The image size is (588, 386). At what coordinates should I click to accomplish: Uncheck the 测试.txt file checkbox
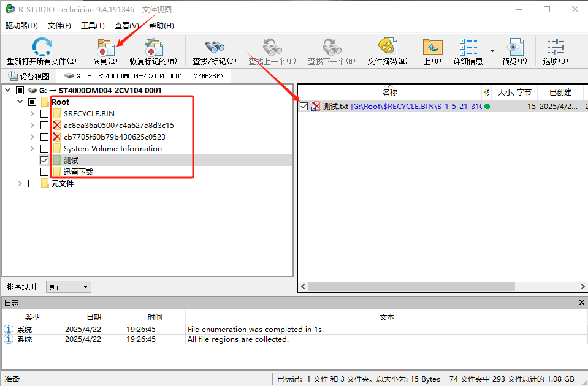point(304,106)
